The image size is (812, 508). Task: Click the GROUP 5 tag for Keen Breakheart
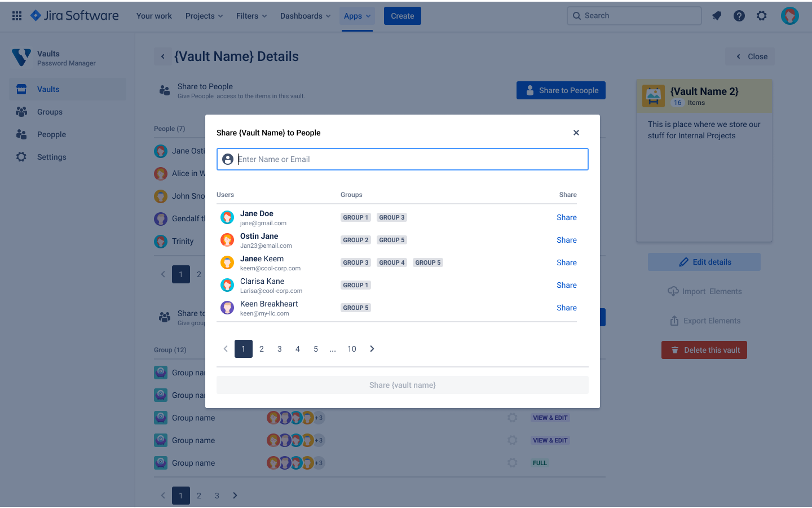(x=356, y=308)
